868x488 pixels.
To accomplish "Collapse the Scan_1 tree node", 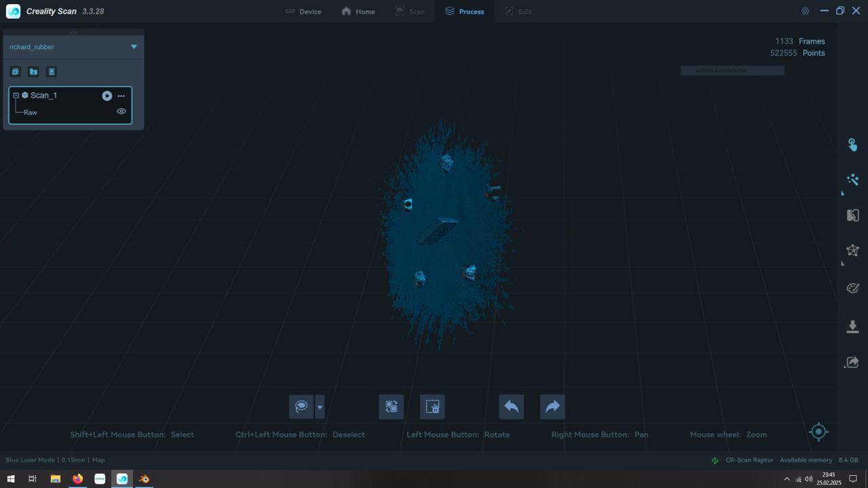I will click(x=16, y=96).
